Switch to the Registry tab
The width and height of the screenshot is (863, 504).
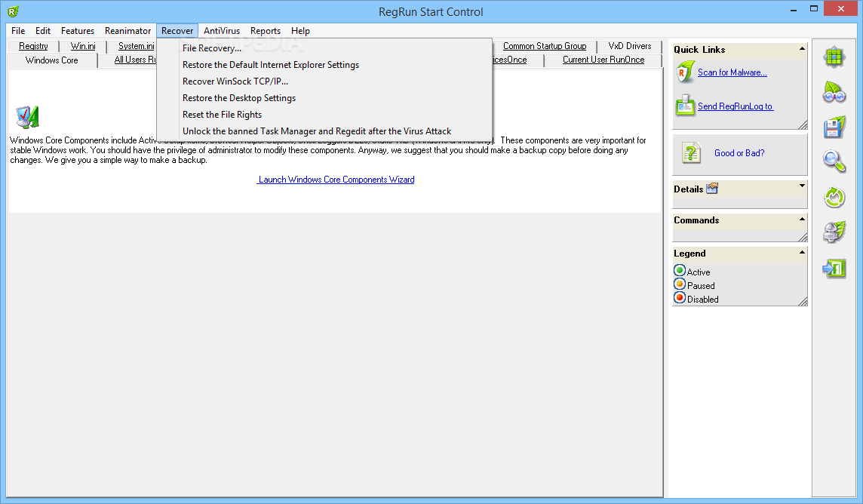[33, 46]
